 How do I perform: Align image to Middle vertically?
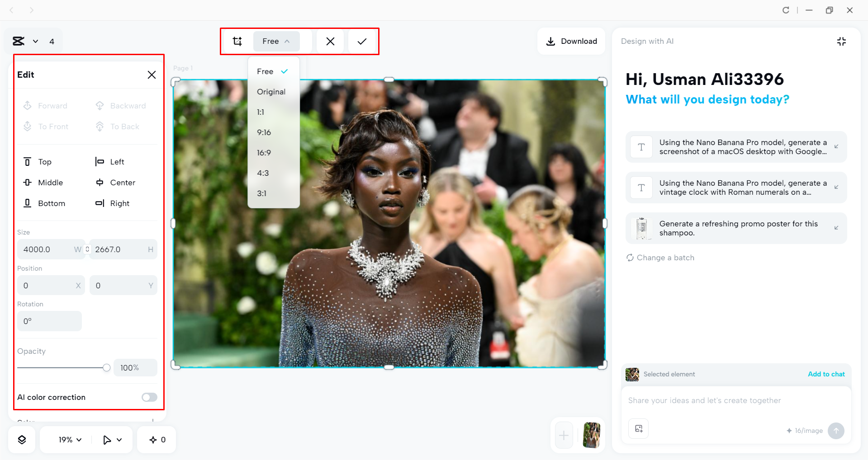43,183
